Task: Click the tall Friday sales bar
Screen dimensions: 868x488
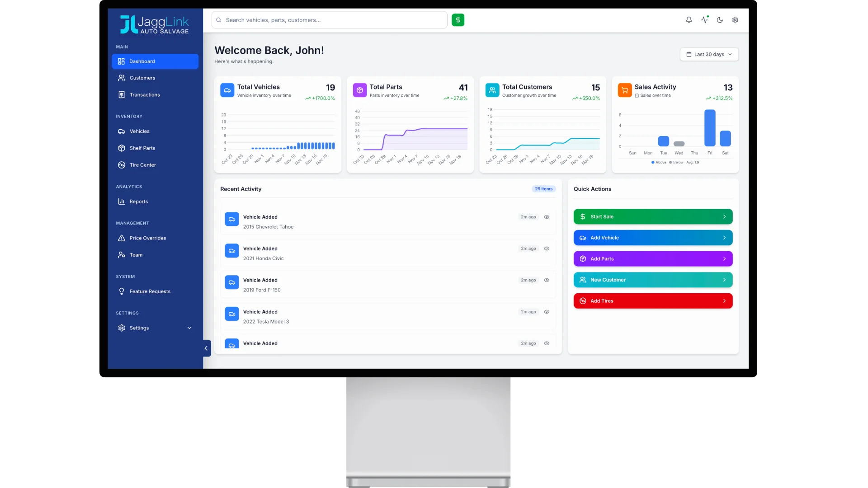Action: pos(710,128)
